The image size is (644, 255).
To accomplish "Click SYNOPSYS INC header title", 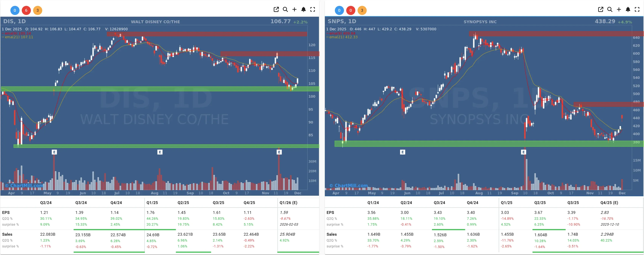I will click(x=480, y=22).
